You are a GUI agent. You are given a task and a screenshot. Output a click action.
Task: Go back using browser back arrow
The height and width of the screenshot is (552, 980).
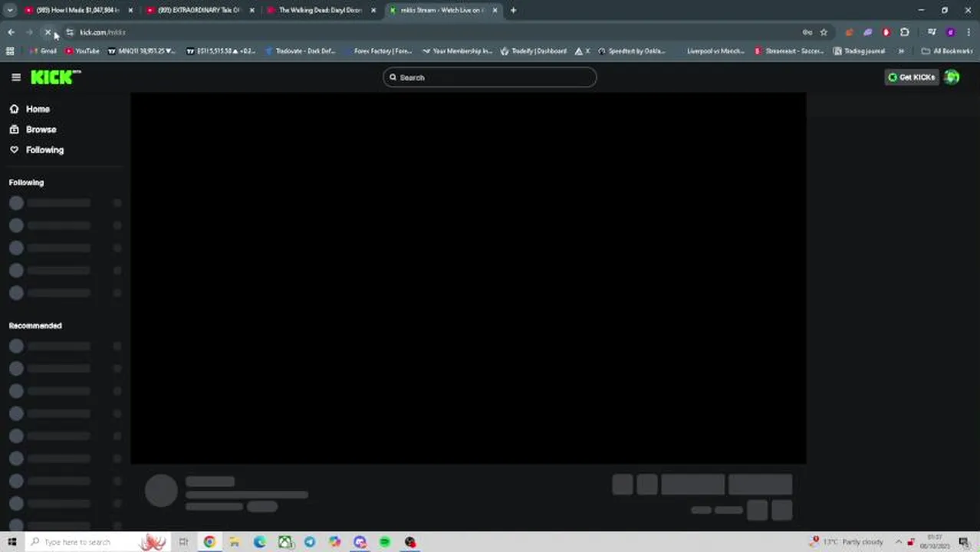click(x=11, y=32)
